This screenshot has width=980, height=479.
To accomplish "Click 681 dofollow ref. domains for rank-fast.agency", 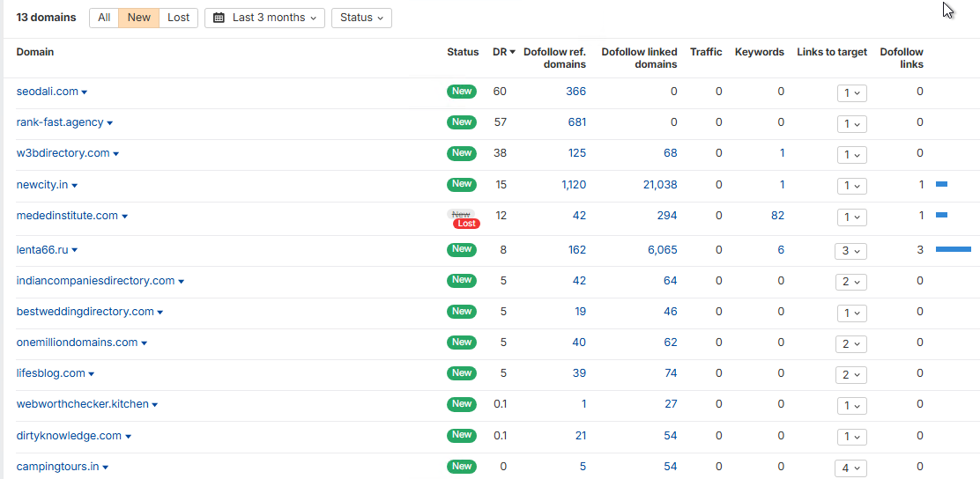I will tap(575, 122).
